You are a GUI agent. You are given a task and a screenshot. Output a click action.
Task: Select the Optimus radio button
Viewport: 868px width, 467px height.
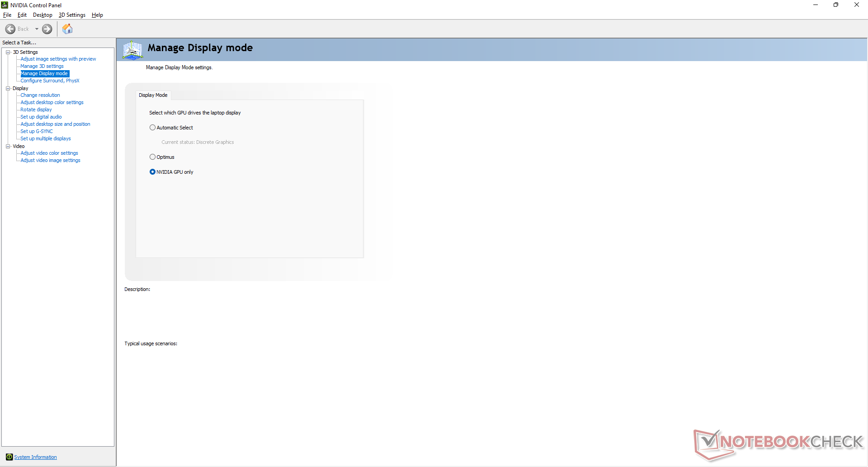[x=152, y=157]
